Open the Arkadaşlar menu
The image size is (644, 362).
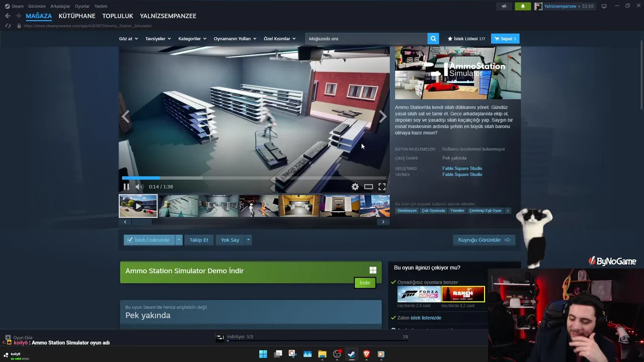point(60,6)
